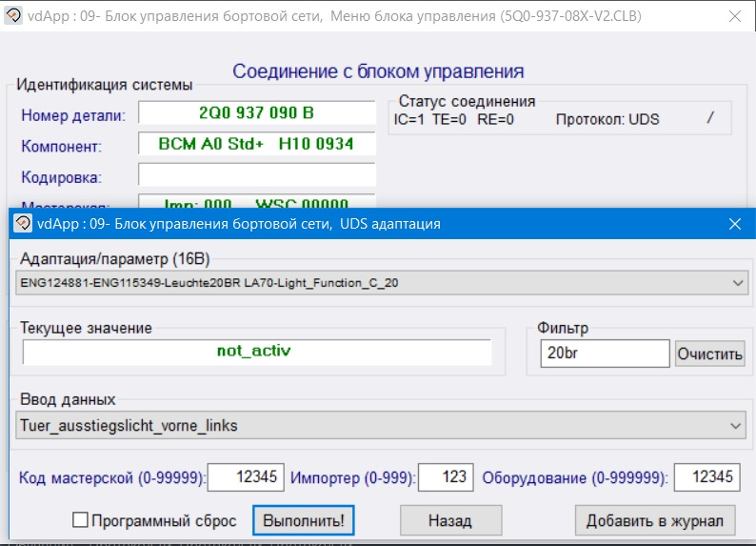Screen dimensions: 756x546
Task: Click the Соединение с блоком управления heading
Action: 378,71
